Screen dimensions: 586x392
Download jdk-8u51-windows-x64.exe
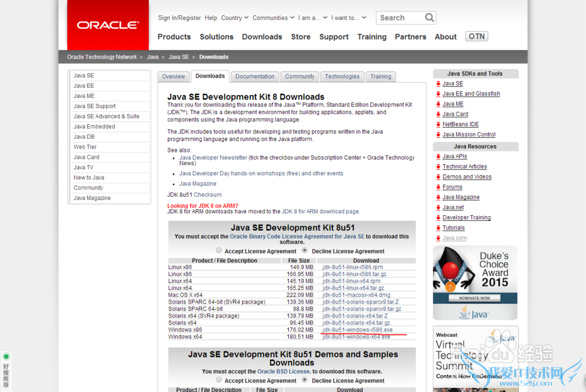tap(356, 337)
